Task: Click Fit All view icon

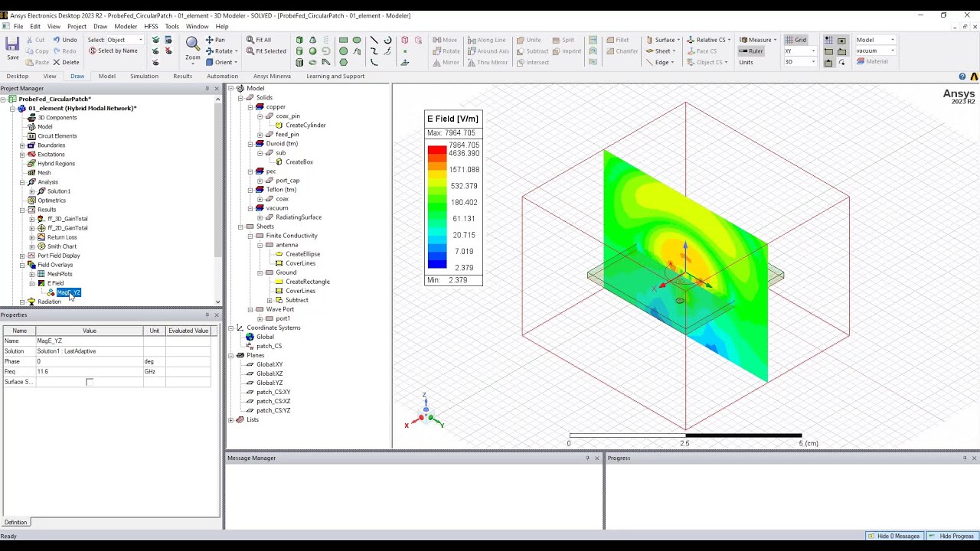Action: 259,40
